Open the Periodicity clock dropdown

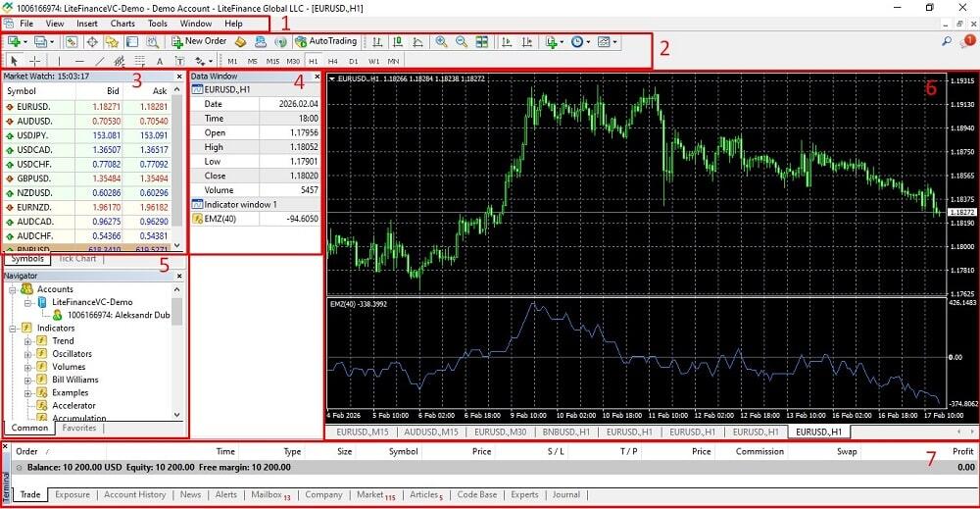[x=580, y=42]
